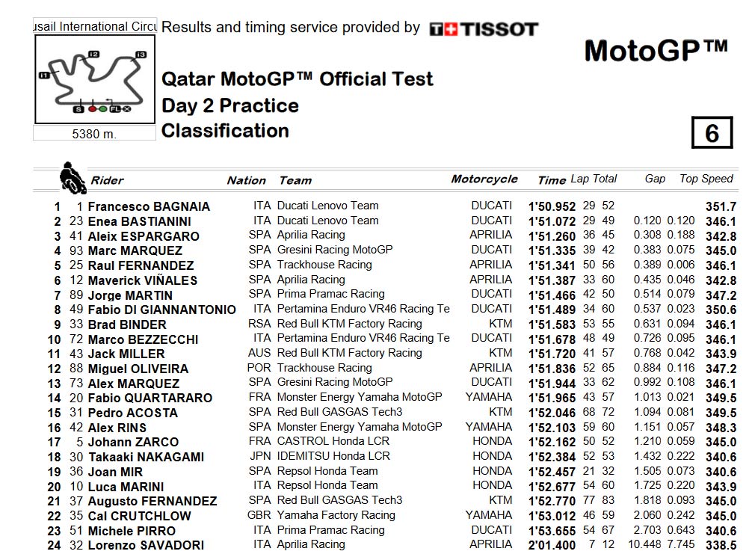
Task: Click the Lusail circuit map thumbnail
Action: (x=95, y=79)
